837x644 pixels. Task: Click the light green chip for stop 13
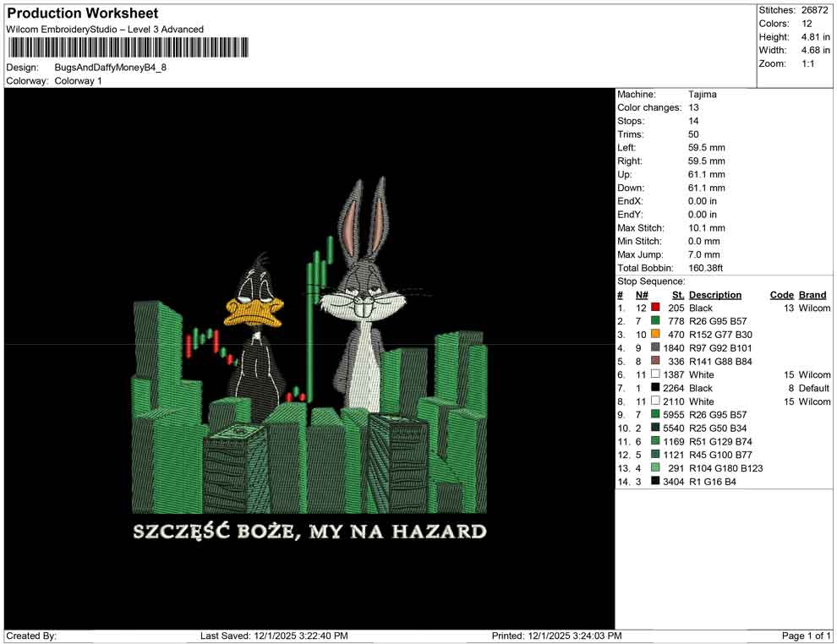point(655,469)
